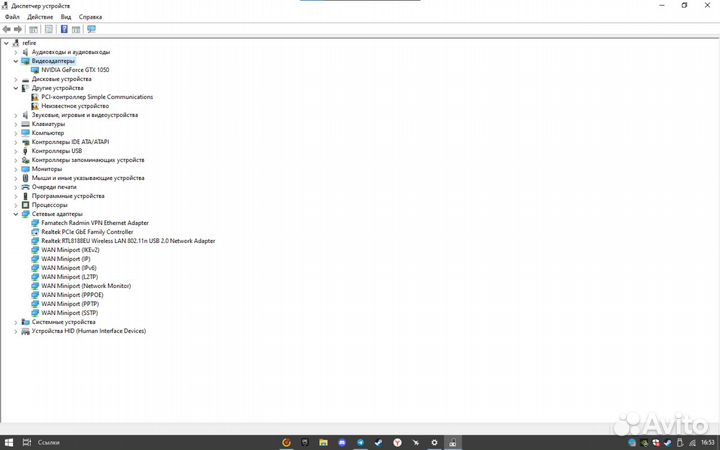Expand the Клавиатуры category
The width and height of the screenshot is (720, 450).
pos(16,124)
